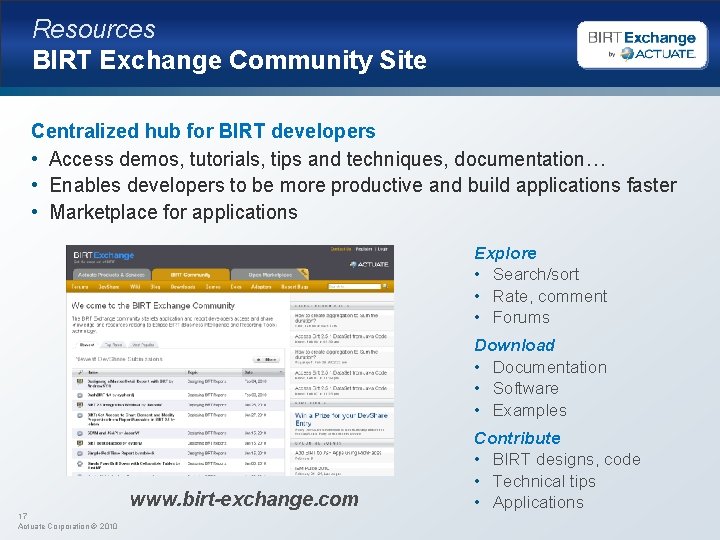Click the 'Actuate Corporation © 2010' footer text

(x=68, y=526)
